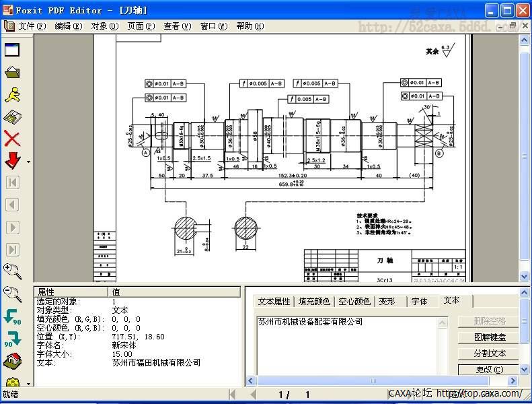Switch to the 填充颜色 tab
This screenshot has width=532, height=404.
point(314,302)
